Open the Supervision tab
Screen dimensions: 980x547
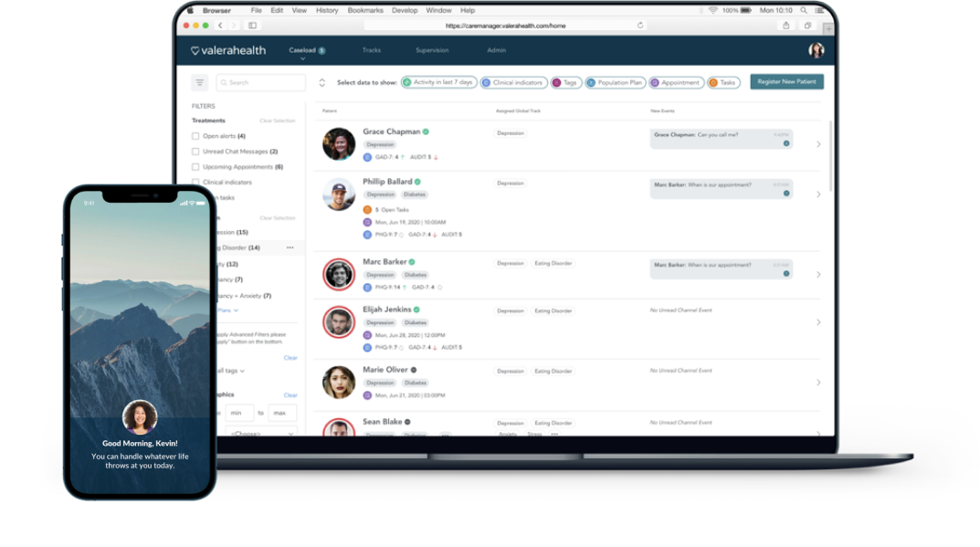[x=432, y=50]
